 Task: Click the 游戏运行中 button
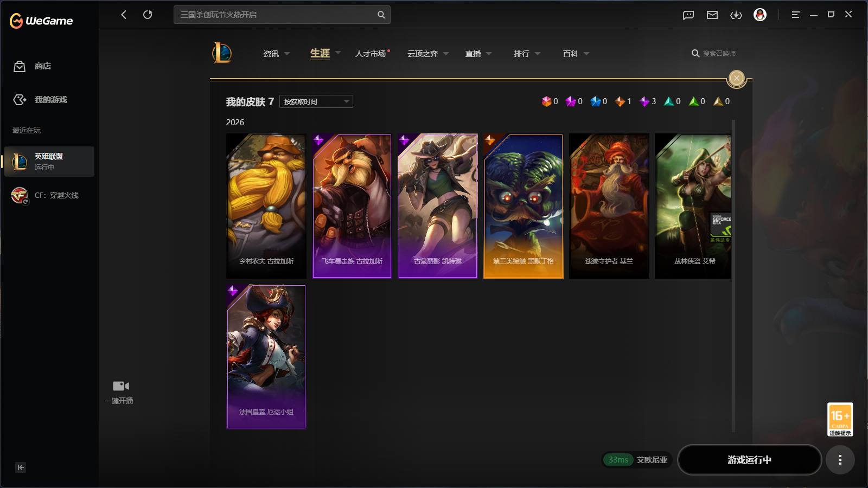pos(749,460)
